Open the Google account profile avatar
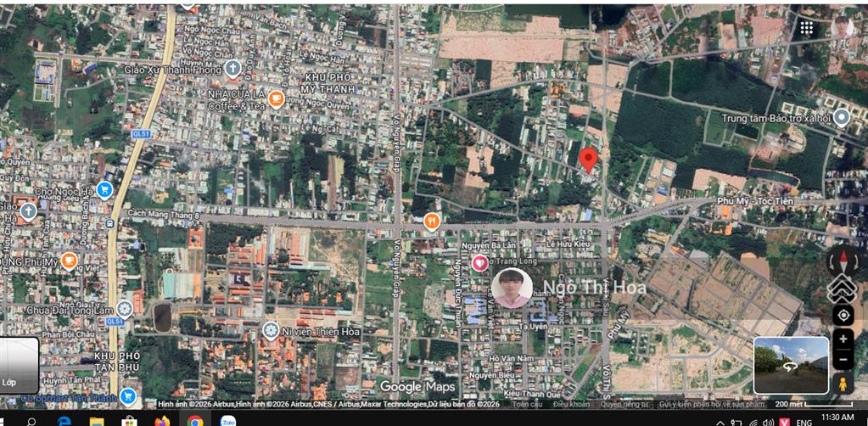Image resolution: width=868 pixels, height=426 pixels. point(843,27)
